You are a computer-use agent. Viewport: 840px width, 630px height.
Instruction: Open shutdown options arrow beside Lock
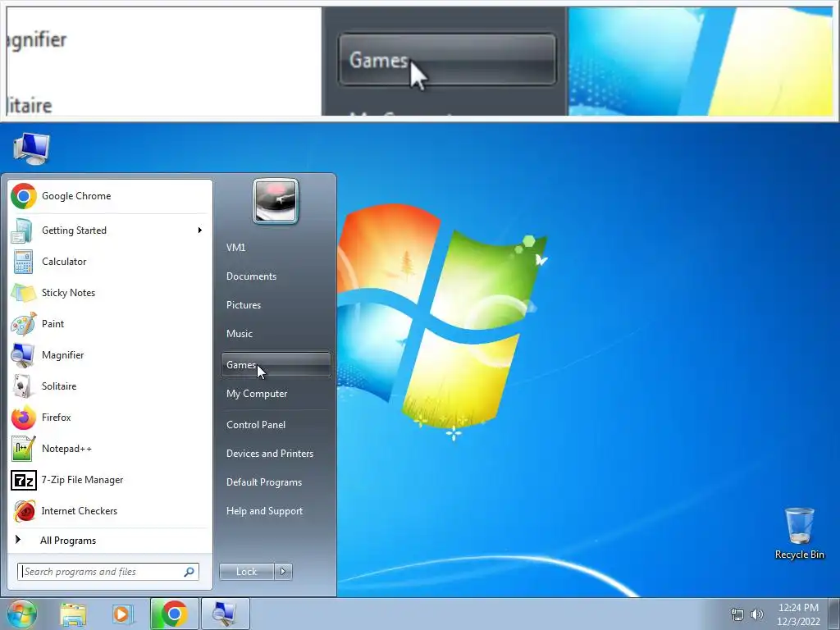coord(283,572)
